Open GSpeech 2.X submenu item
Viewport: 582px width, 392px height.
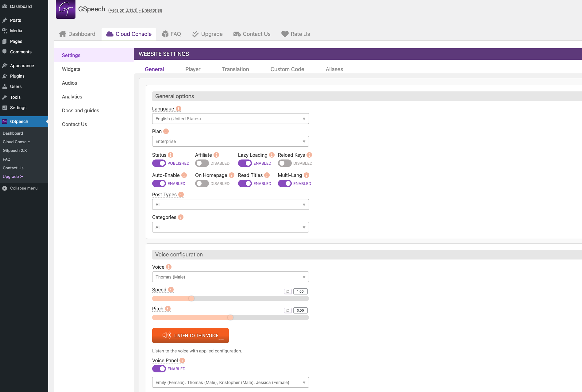[x=15, y=151]
